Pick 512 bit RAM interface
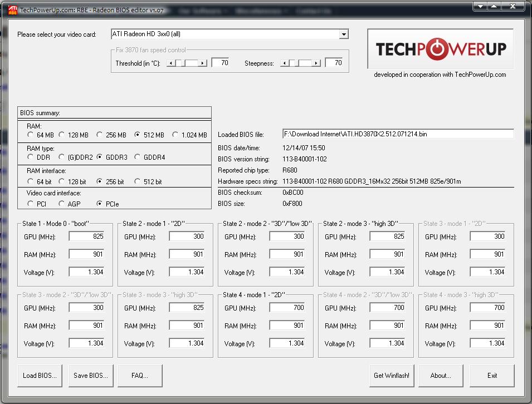This screenshot has height=404, width=532. point(137,181)
